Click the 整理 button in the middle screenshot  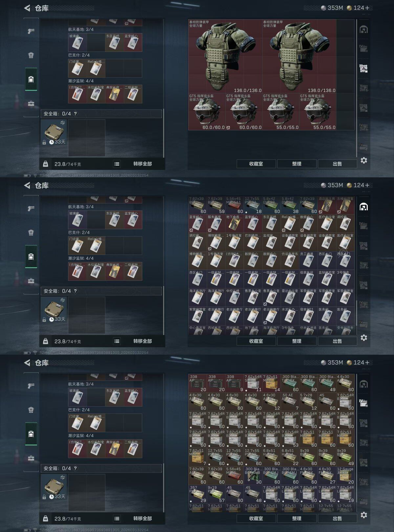(x=297, y=341)
